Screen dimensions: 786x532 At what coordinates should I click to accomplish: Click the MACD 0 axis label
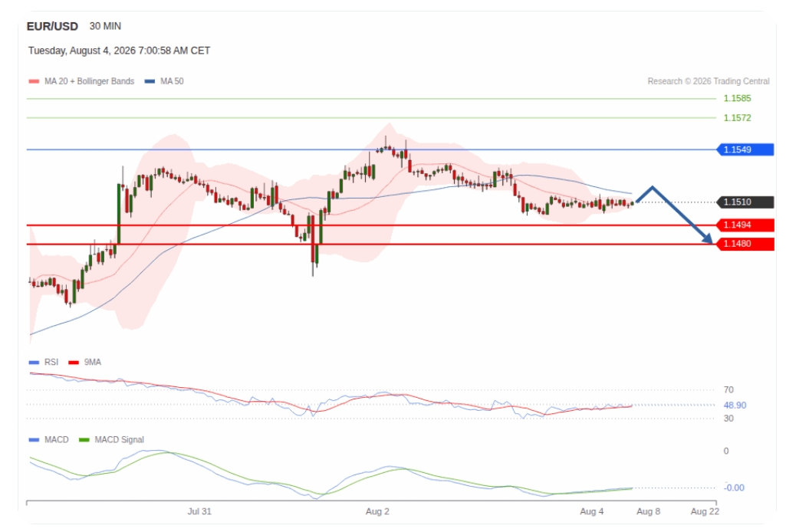(x=726, y=451)
